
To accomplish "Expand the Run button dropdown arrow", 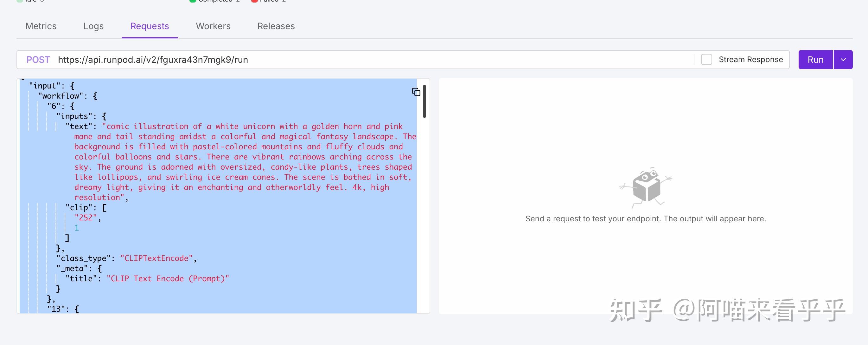I will pos(843,60).
